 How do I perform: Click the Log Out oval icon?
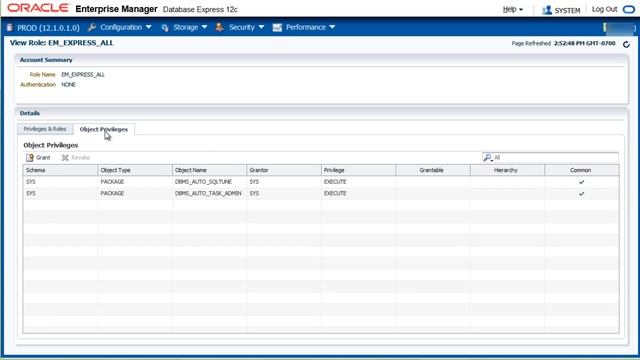629,9
